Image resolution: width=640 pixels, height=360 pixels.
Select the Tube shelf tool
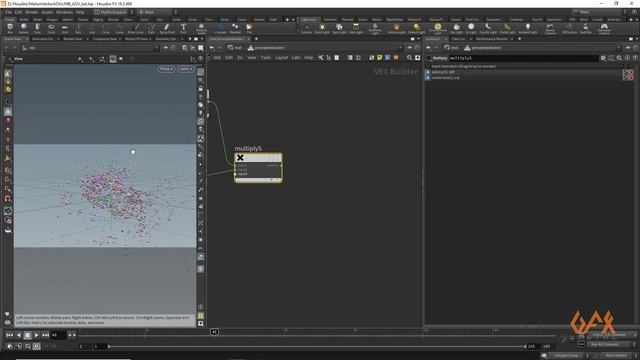pos(37,28)
